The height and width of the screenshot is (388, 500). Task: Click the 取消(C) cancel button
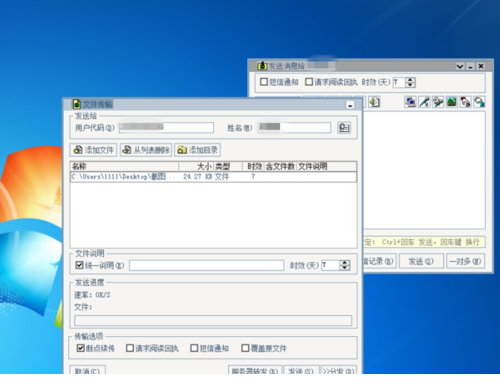tap(87, 370)
